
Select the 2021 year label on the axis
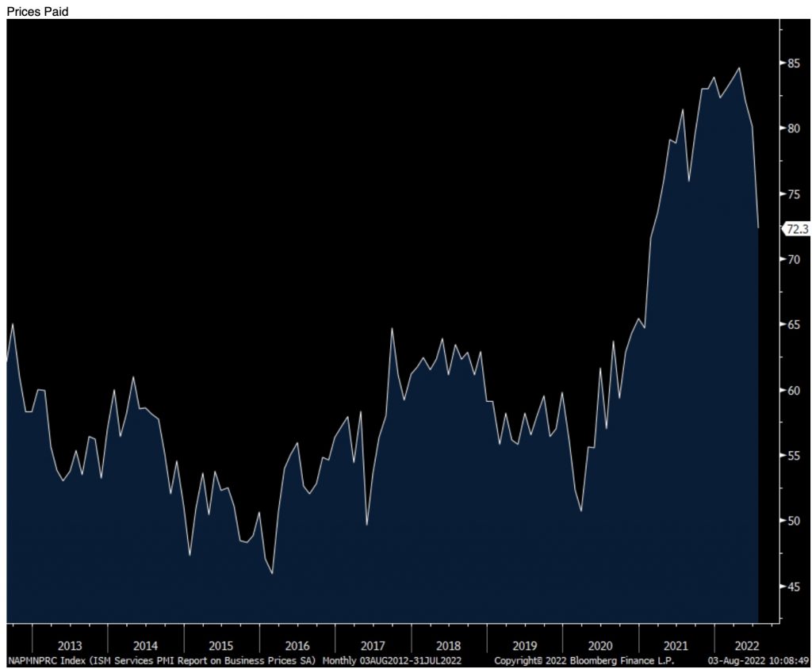pyautogui.click(x=676, y=645)
